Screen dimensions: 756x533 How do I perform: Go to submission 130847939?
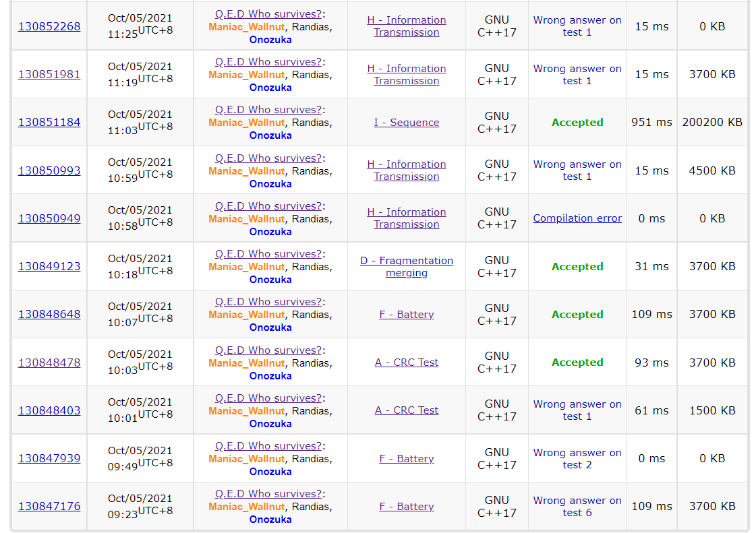point(49,458)
